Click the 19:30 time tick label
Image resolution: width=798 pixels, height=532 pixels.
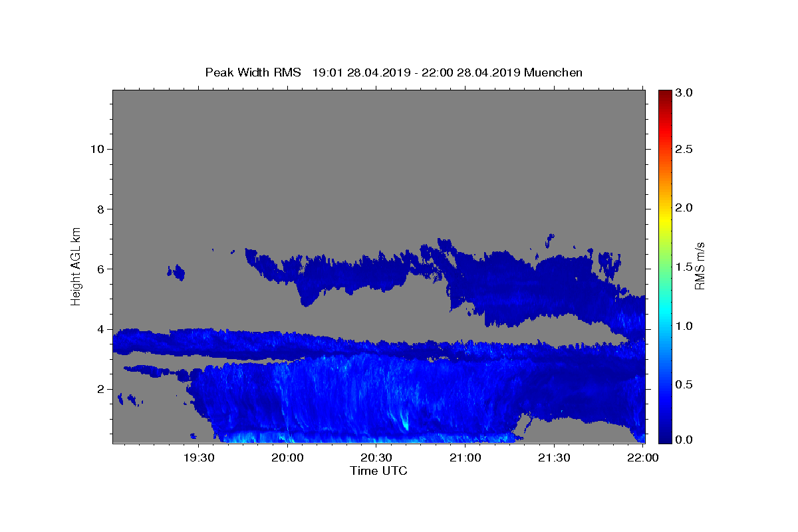(199, 458)
